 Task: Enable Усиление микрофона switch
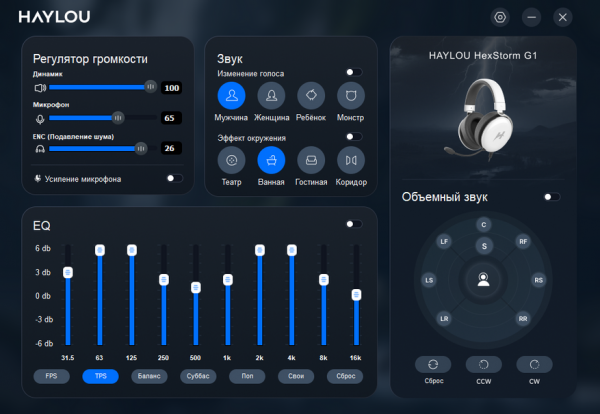coord(175,178)
